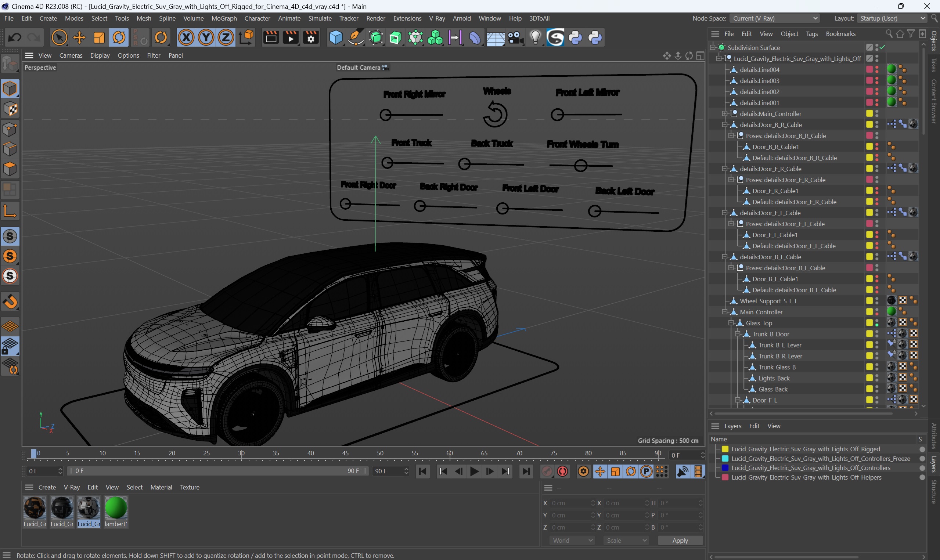Toggle visibility dots for details:Line004
Screen dimensions: 940x560
pyautogui.click(x=877, y=69)
